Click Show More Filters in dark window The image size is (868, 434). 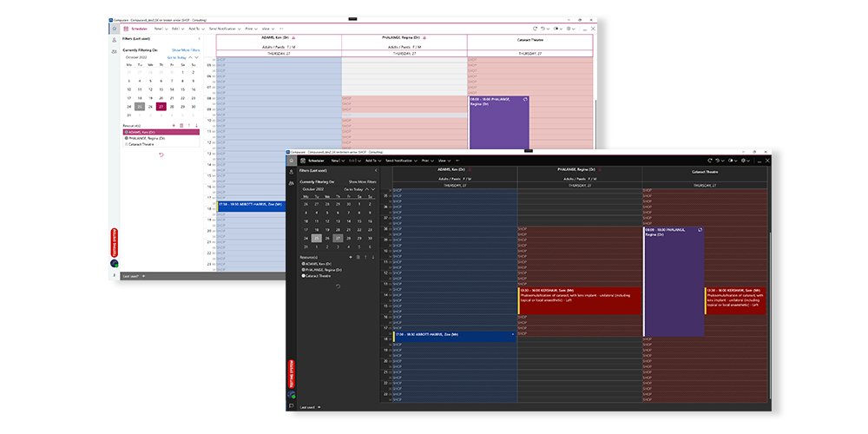tap(362, 181)
